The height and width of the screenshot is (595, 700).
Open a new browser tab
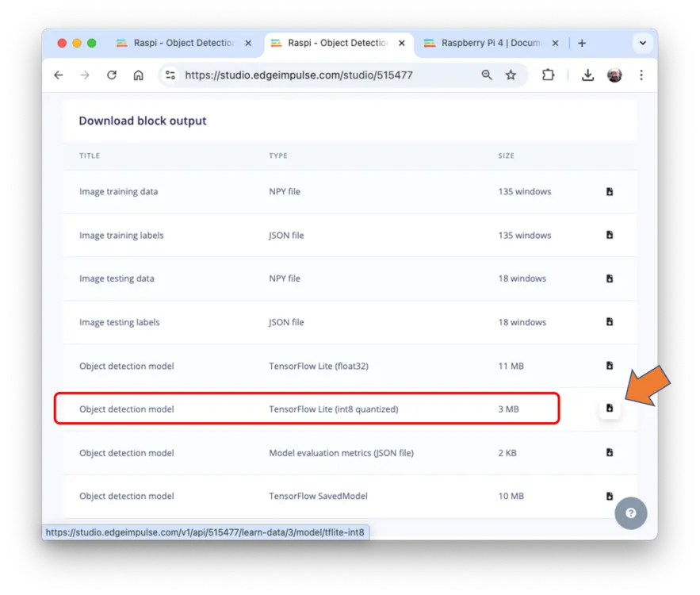point(582,44)
